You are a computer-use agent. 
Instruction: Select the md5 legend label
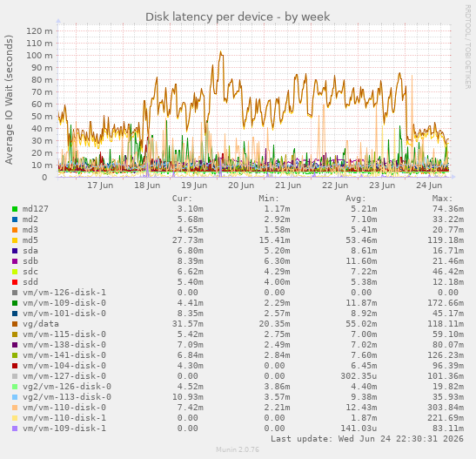[x=30, y=240]
